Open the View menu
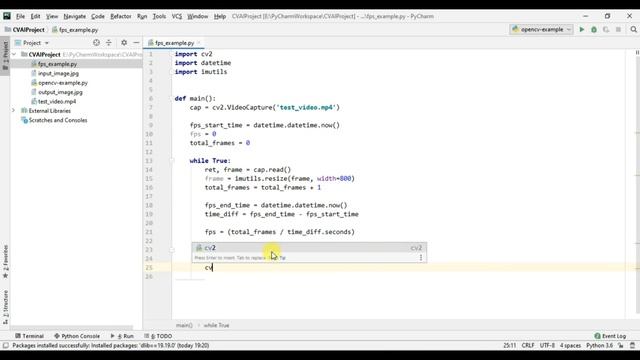640x360 pixels. (52, 16)
